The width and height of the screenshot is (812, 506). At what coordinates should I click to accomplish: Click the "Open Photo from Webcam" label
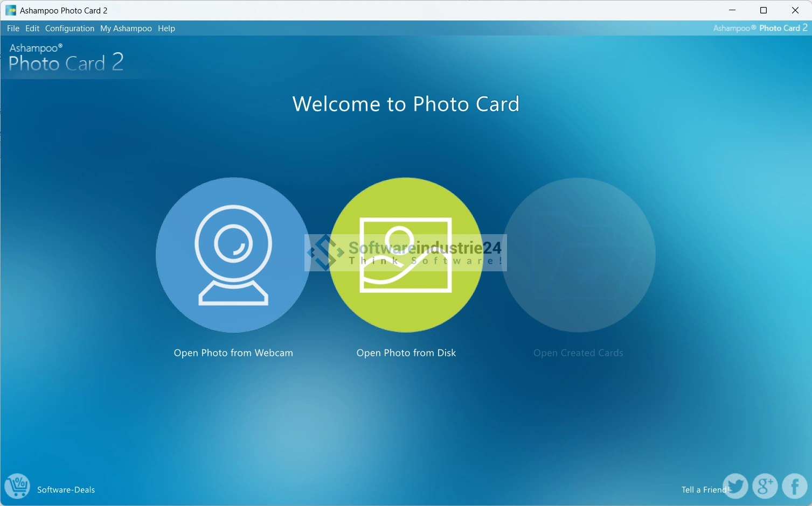233,353
